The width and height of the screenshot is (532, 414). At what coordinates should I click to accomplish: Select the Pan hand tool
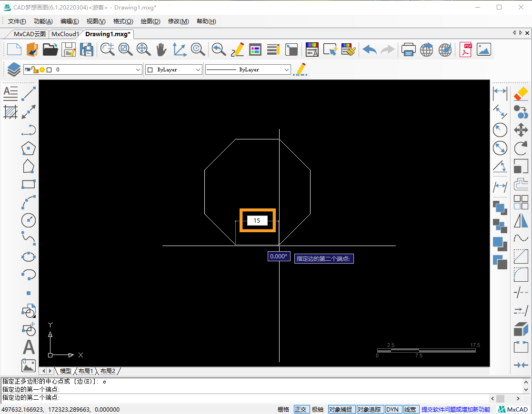161,49
